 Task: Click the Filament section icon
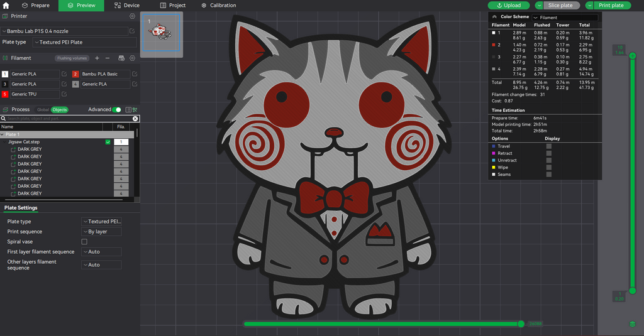[5, 58]
